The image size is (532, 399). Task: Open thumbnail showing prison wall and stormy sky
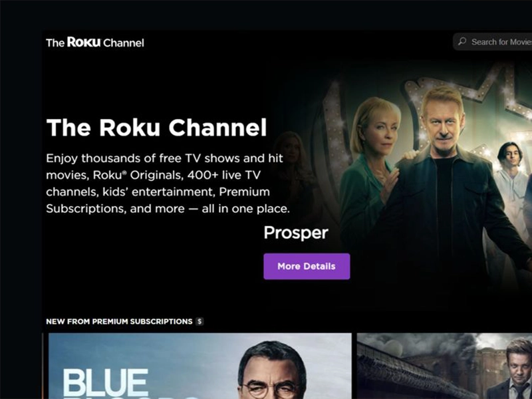tap(444, 366)
